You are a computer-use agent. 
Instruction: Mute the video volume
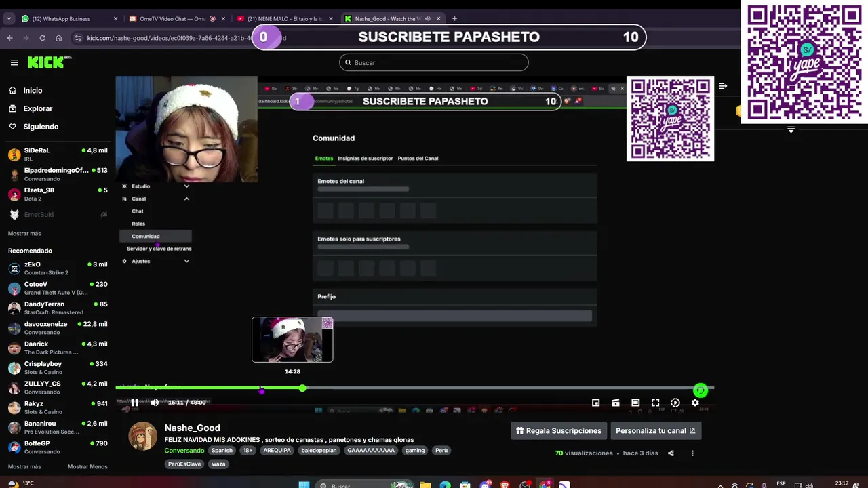[x=155, y=403]
